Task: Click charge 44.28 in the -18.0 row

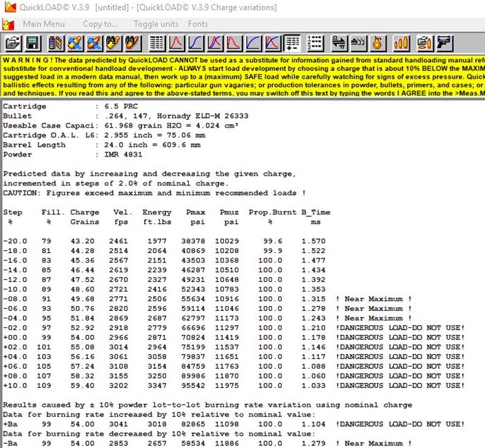Action: tap(82, 251)
